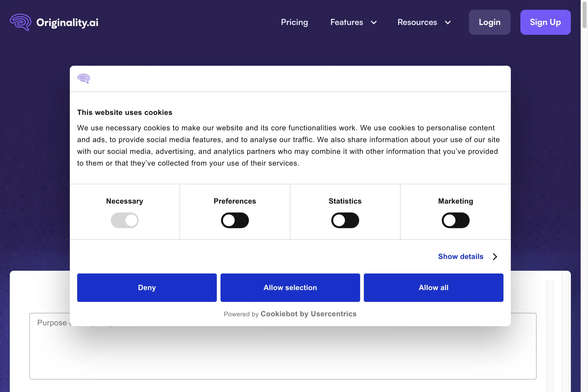Expand the Resources dropdown chevron
This screenshot has height=392, width=588.
[x=448, y=23]
